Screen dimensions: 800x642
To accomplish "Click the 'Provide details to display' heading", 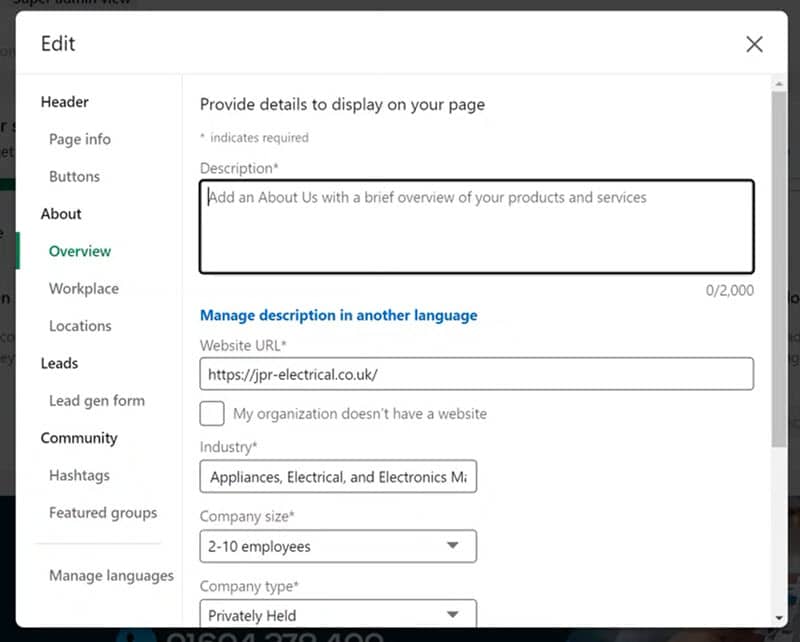I will [342, 105].
